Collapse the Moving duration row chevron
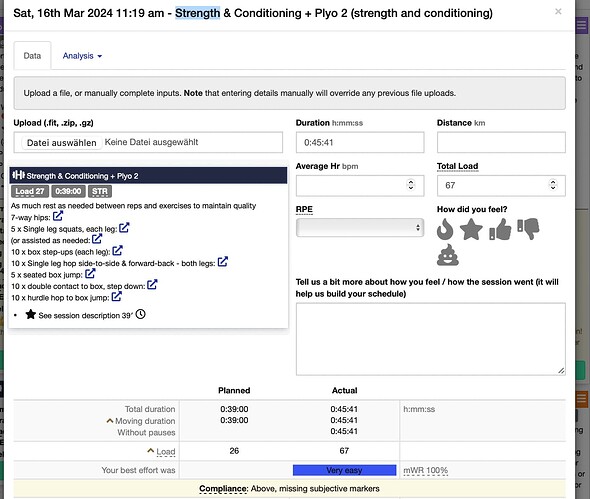This screenshot has width=590, height=499. 109,421
